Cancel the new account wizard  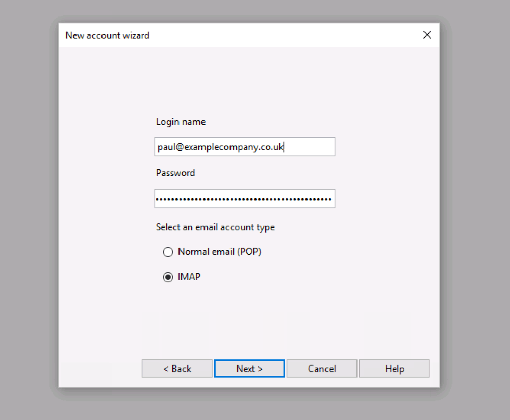322,369
